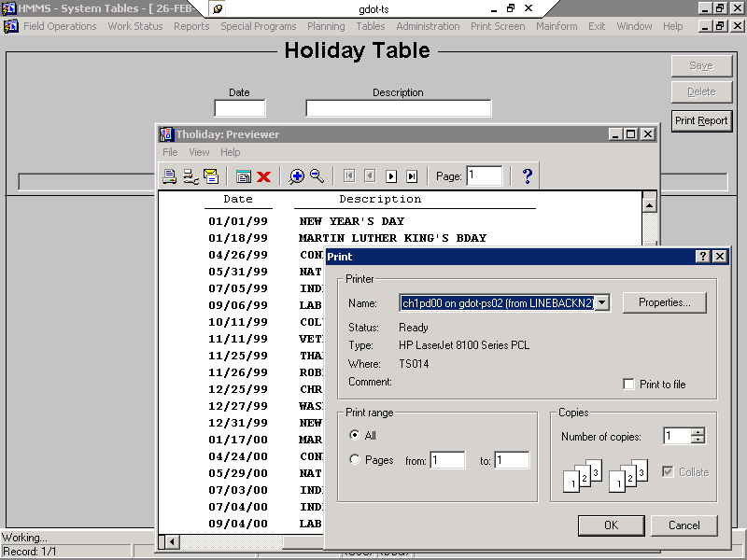Screen dimensions: 747x560
Task: Click the Print Report button
Action: (x=701, y=121)
